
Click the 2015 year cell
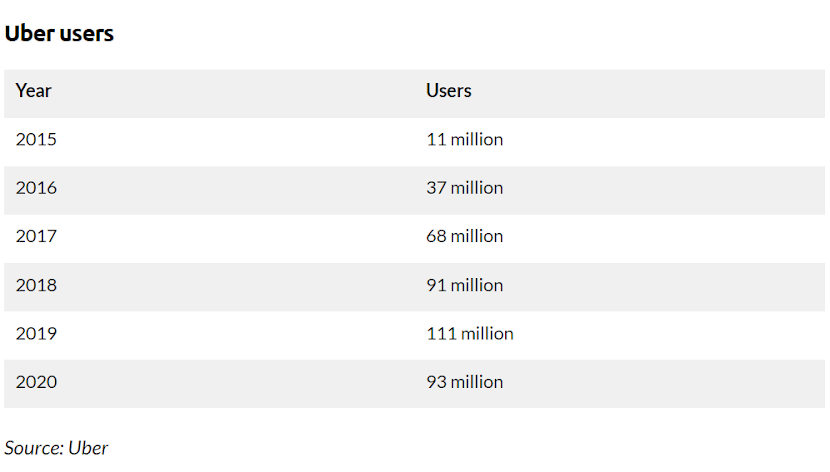(36, 139)
